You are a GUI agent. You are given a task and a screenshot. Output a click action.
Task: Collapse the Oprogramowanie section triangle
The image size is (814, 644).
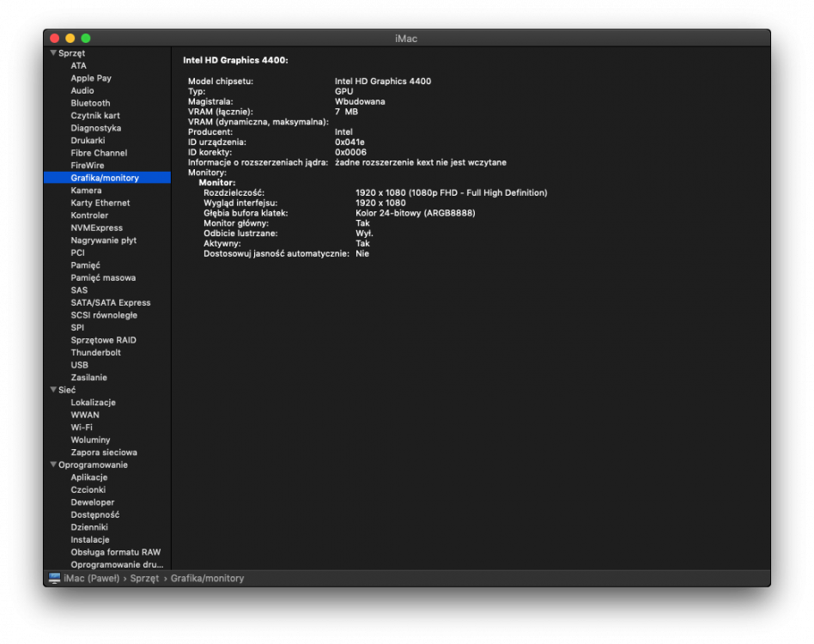[x=53, y=465]
